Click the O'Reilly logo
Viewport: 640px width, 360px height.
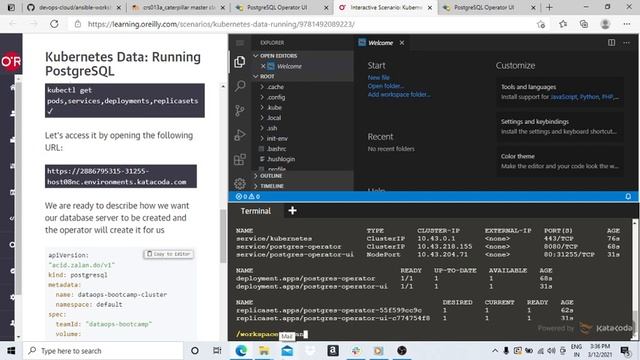pyautogui.click(x=11, y=61)
